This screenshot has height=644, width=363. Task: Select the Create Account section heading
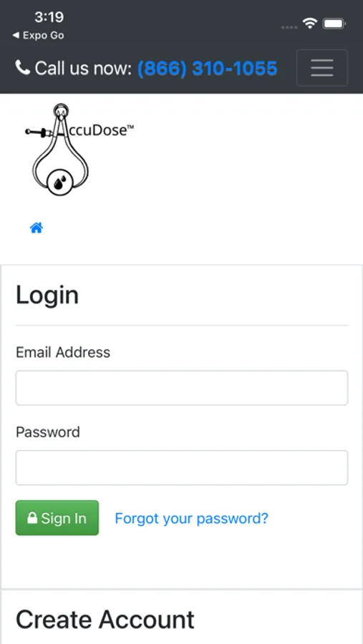coord(105,620)
